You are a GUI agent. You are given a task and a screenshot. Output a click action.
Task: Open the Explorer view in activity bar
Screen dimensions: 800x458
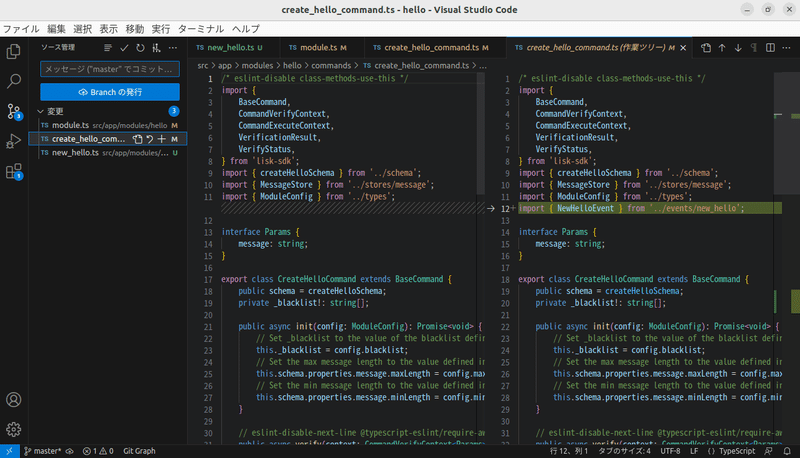pos(14,52)
